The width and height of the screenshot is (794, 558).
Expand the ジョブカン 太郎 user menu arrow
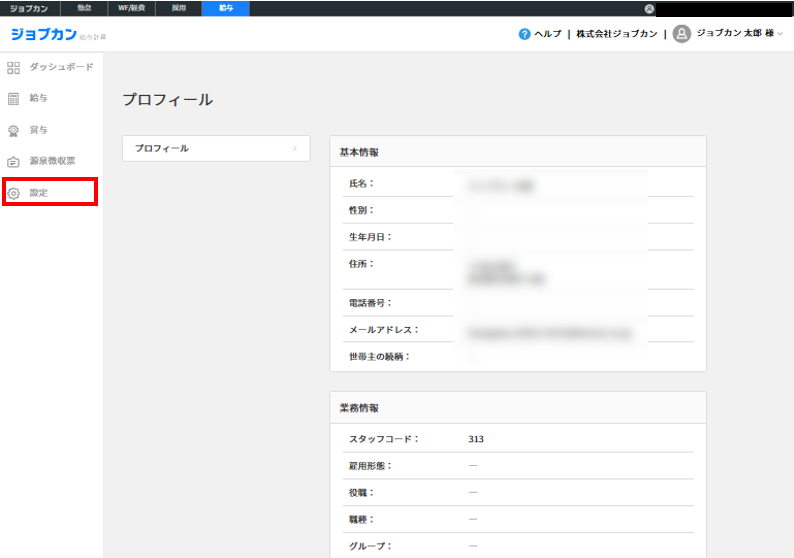click(780, 34)
